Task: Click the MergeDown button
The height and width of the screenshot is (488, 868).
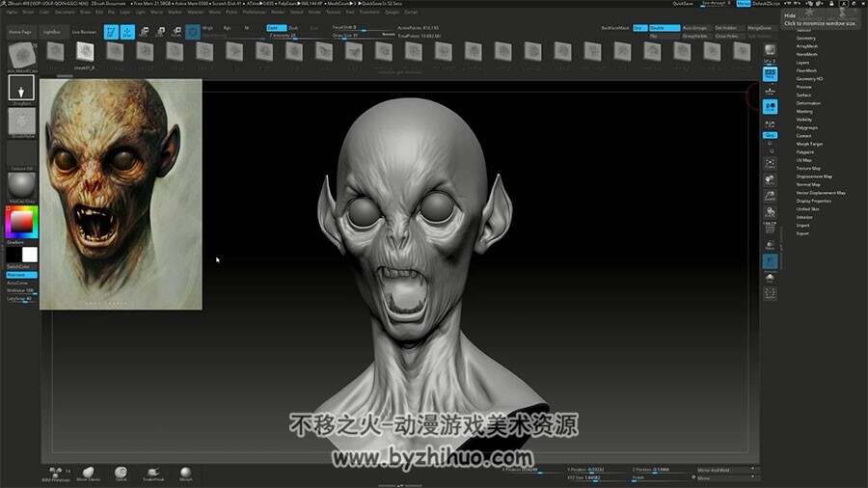Action: pos(760,28)
